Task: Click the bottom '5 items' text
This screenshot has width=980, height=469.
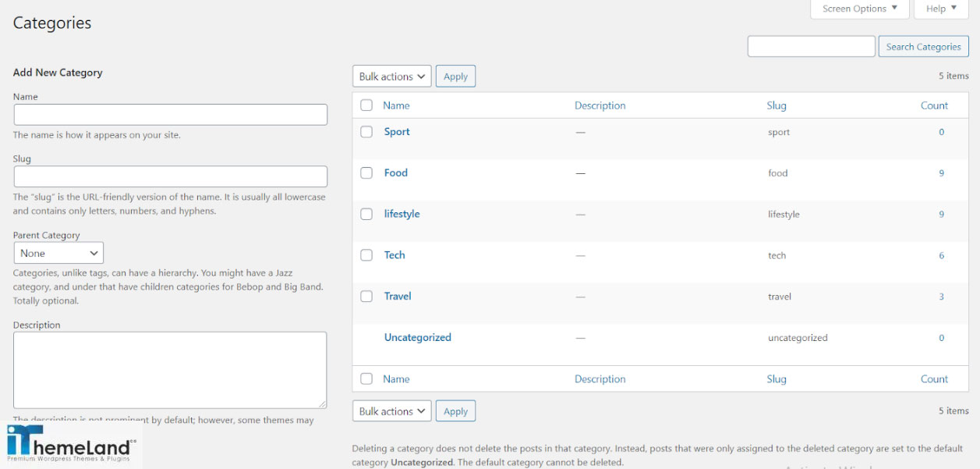Action: pos(953,410)
